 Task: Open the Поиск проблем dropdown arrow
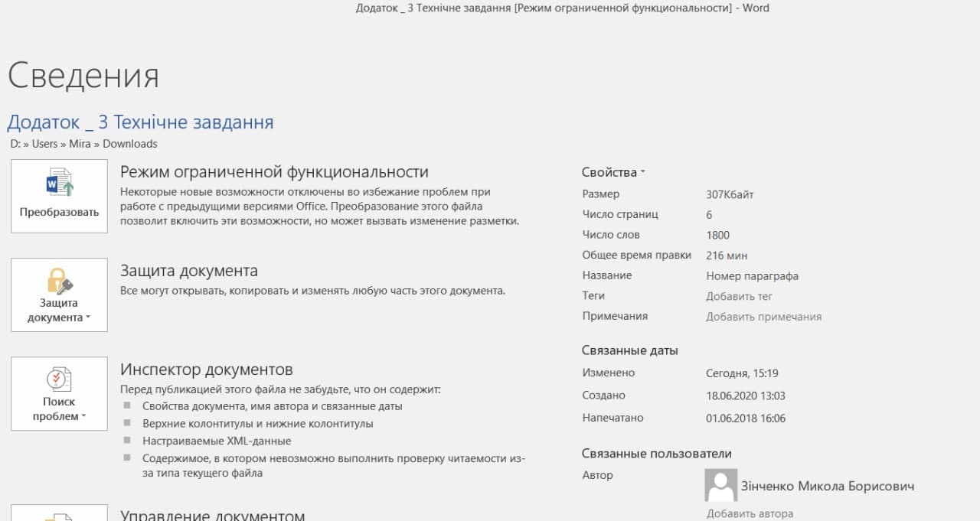83,416
